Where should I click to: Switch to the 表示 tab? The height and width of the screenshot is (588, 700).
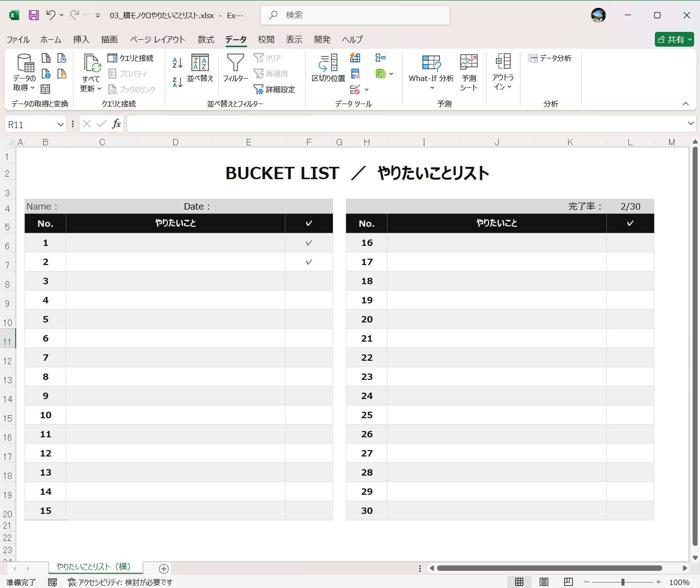click(x=294, y=39)
